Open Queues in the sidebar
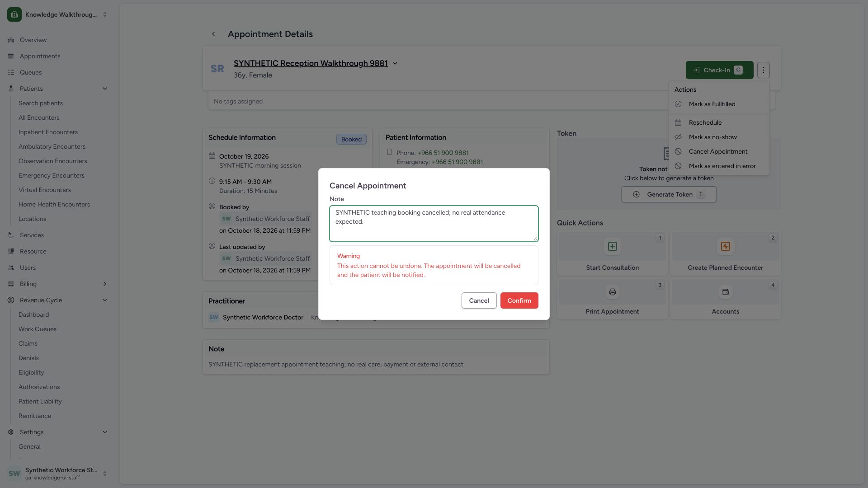 31,72
